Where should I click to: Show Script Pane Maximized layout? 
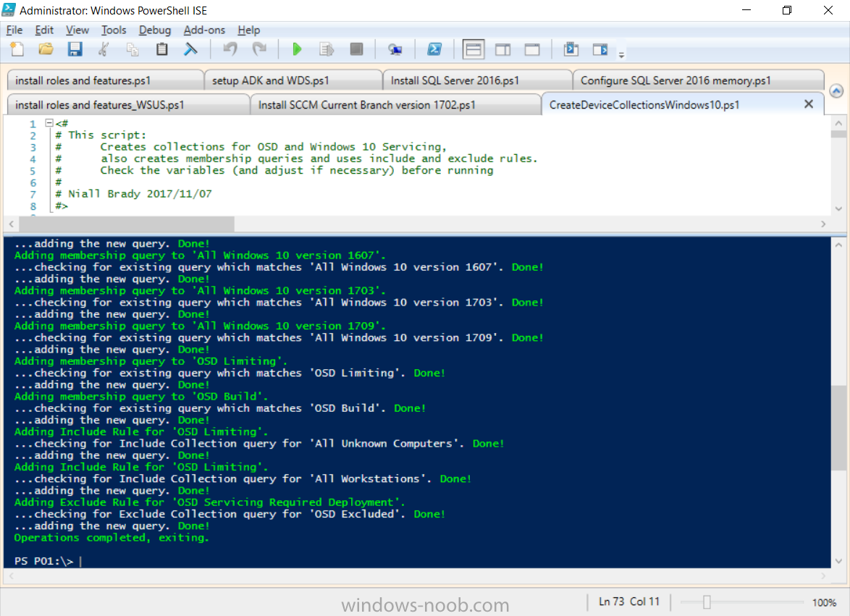tap(532, 50)
